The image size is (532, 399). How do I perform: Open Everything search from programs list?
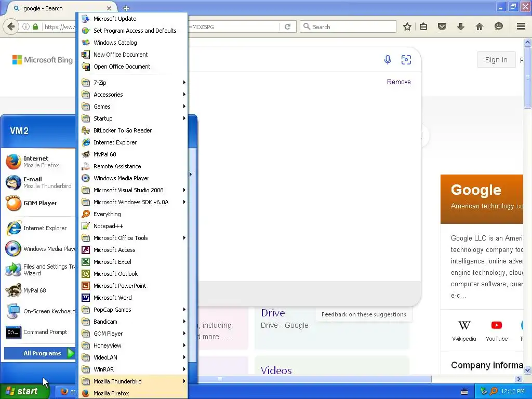[x=133, y=214]
